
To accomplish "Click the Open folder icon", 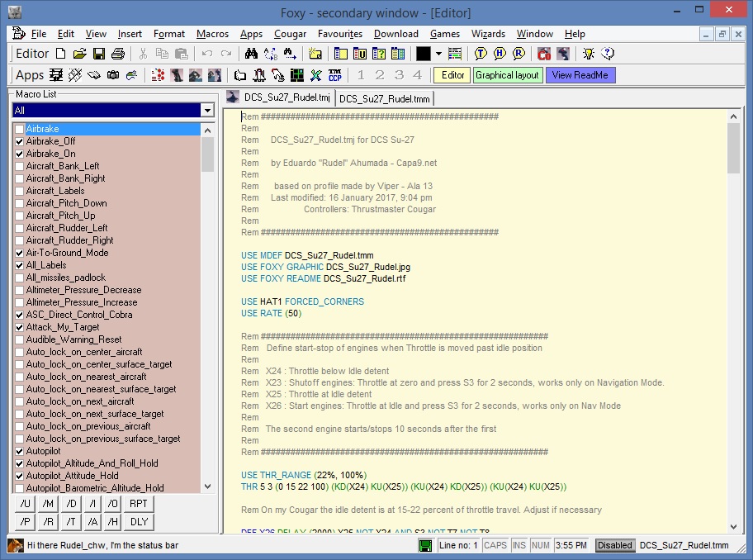I will coord(79,54).
